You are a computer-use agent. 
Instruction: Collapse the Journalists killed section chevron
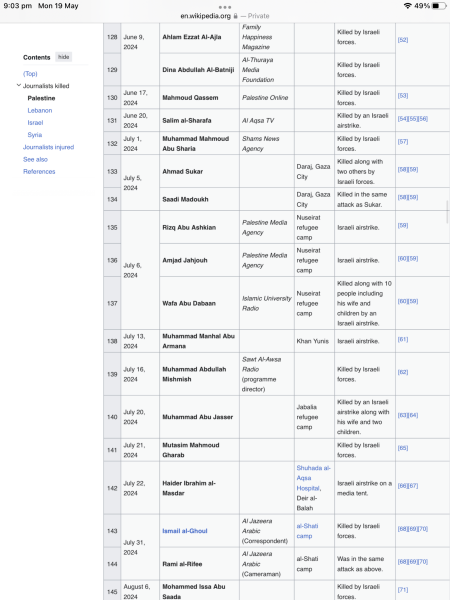(18, 85)
